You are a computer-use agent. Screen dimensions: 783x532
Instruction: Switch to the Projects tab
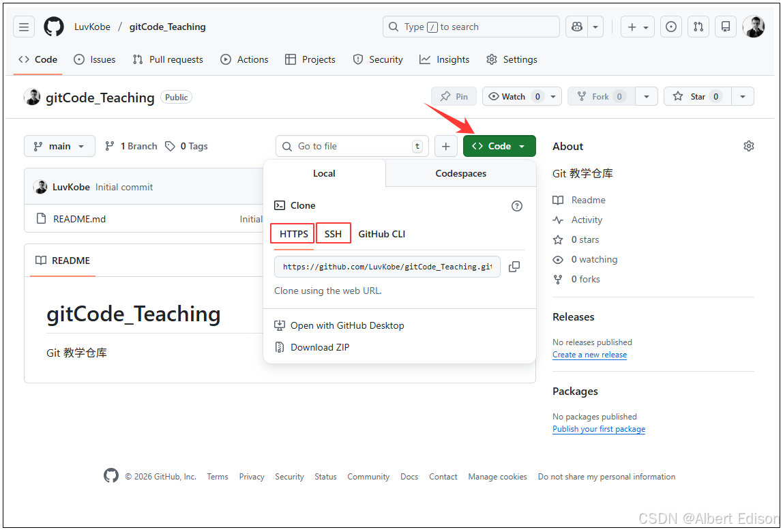310,59
